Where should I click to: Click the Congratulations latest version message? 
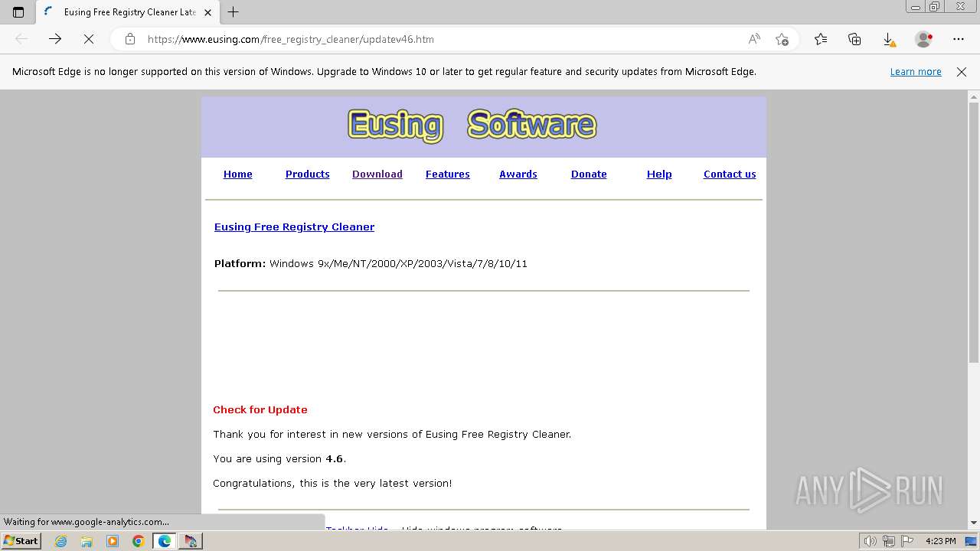tap(332, 483)
